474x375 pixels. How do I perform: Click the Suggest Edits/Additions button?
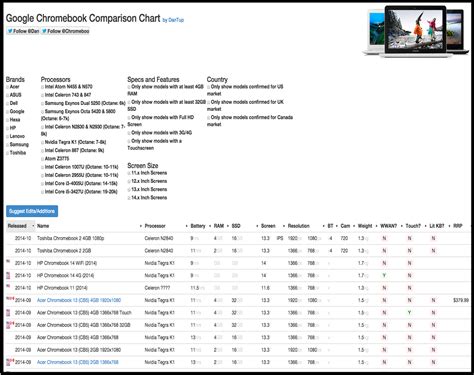click(x=32, y=211)
